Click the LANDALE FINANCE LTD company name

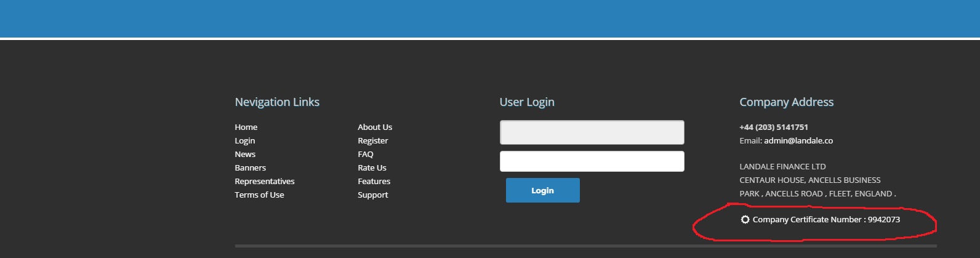(x=782, y=166)
